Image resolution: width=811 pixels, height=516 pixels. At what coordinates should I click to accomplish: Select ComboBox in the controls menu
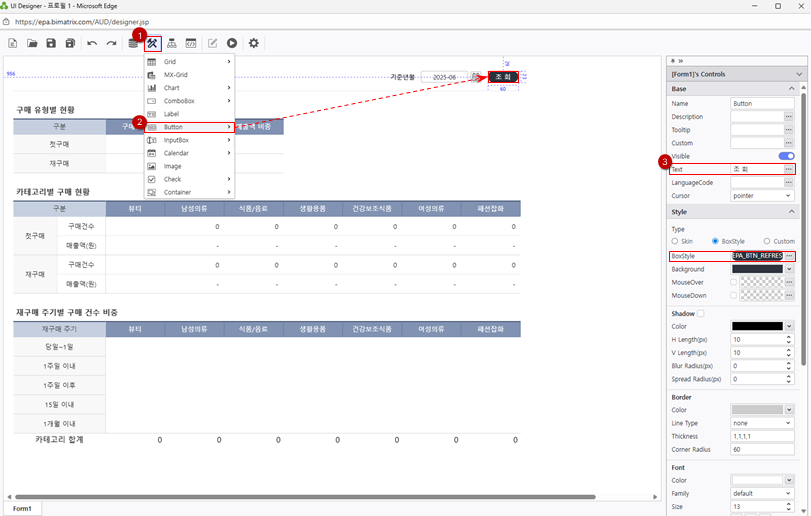point(179,101)
